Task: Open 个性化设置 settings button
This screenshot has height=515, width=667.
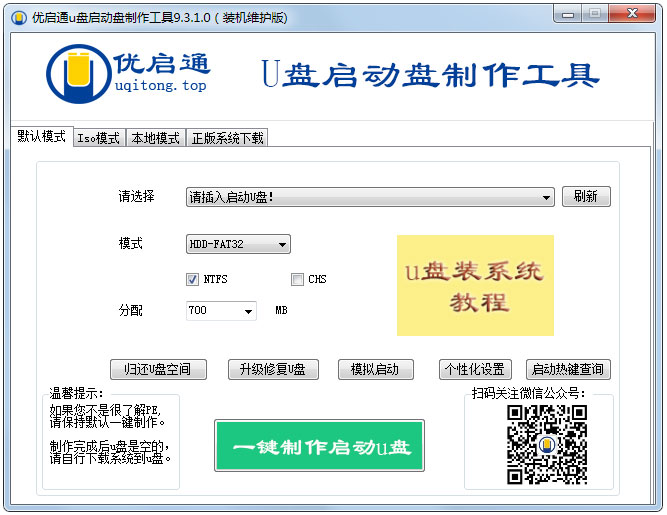Action: tap(475, 369)
